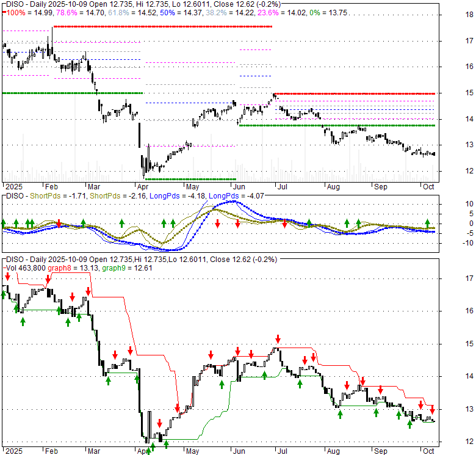Click the green buy arrow in oscillator near October
This screenshot has height=455, width=476.
(427, 224)
